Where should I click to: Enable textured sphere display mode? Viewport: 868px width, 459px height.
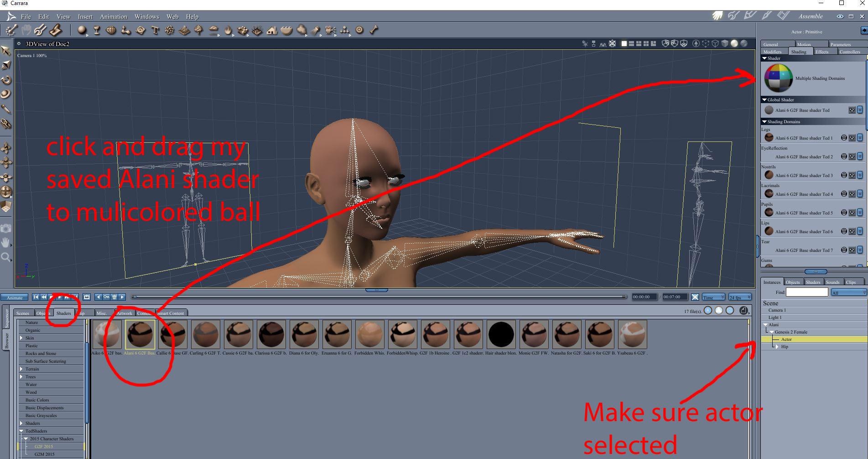(744, 44)
